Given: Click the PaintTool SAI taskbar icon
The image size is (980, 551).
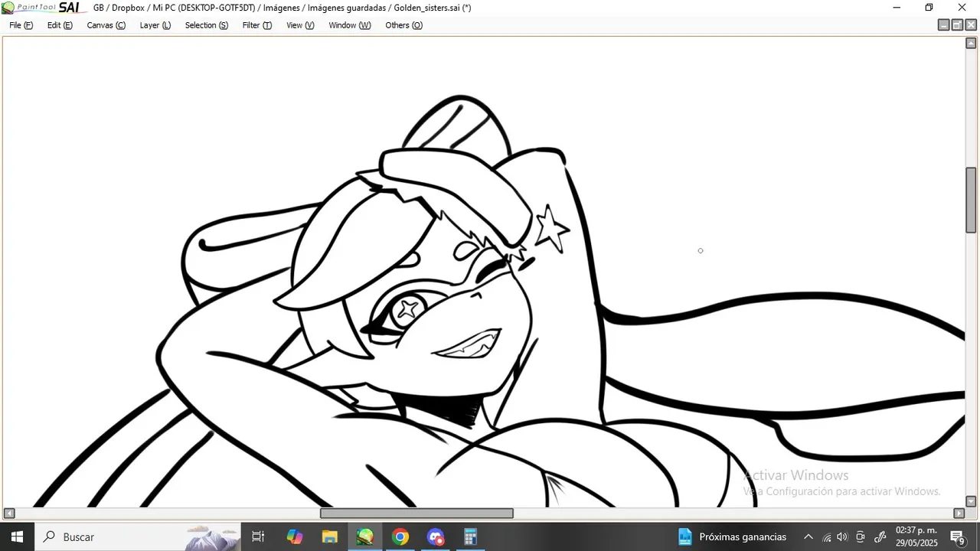Looking at the screenshot, I should pos(364,536).
